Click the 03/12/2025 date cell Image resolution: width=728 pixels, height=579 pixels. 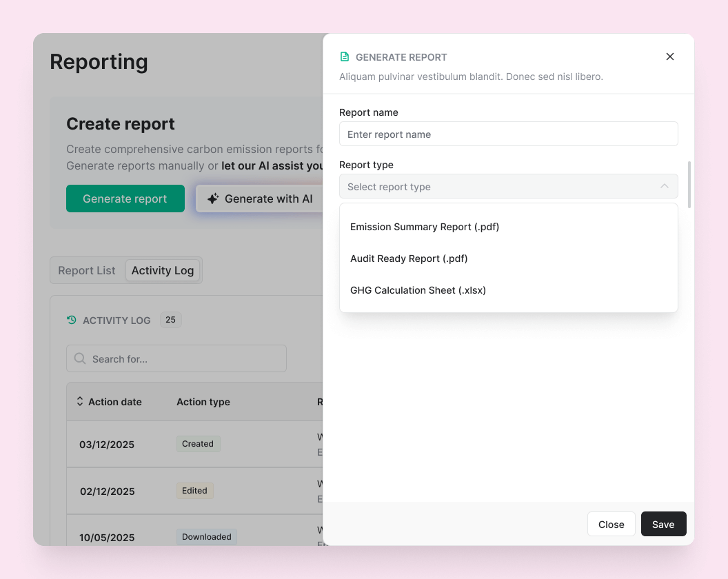pos(107,445)
